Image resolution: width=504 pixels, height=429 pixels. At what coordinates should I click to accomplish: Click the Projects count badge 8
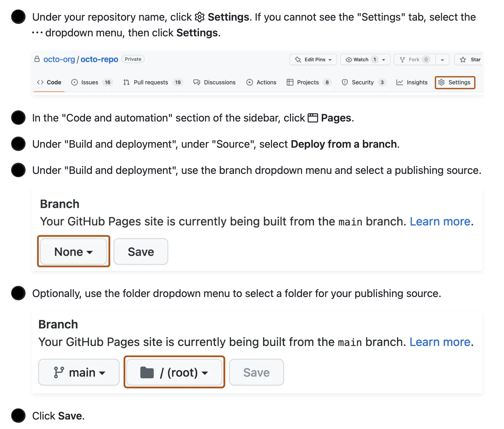pos(327,82)
